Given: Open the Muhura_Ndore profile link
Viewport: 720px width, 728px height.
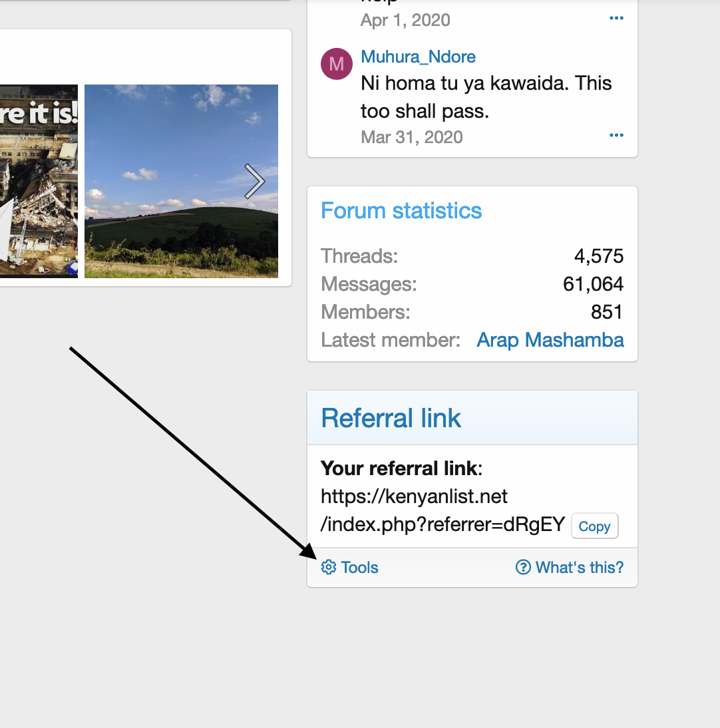Looking at the screenshot, I should (x=418, y=57).
